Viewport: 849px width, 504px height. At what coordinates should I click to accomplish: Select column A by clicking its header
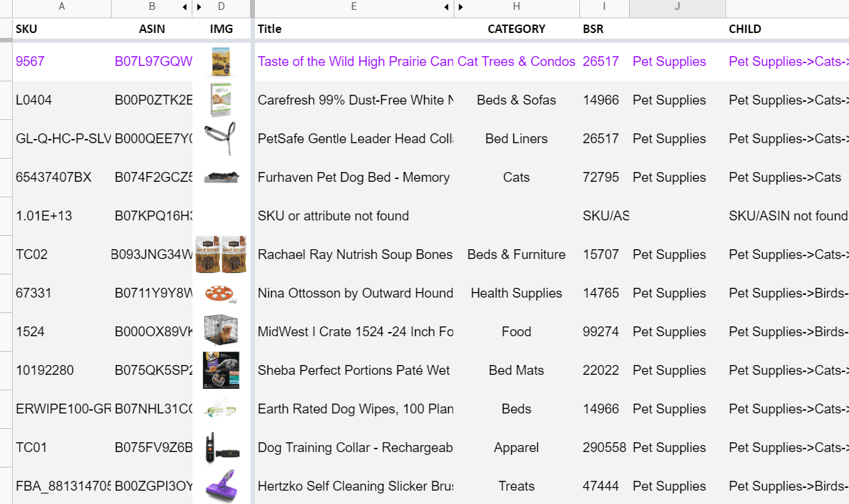pyautogui.click(x=62, y=7)
